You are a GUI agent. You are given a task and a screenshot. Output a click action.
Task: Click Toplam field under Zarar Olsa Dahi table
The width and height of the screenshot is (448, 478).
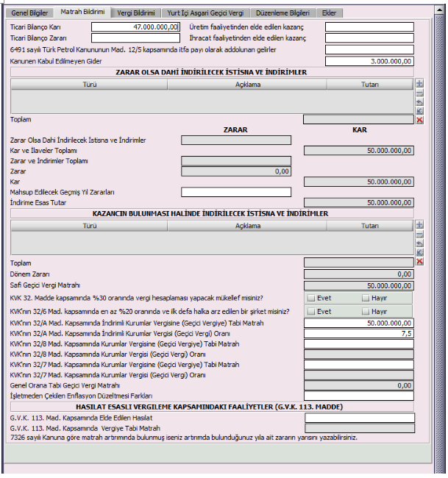[x=358, y=119]
